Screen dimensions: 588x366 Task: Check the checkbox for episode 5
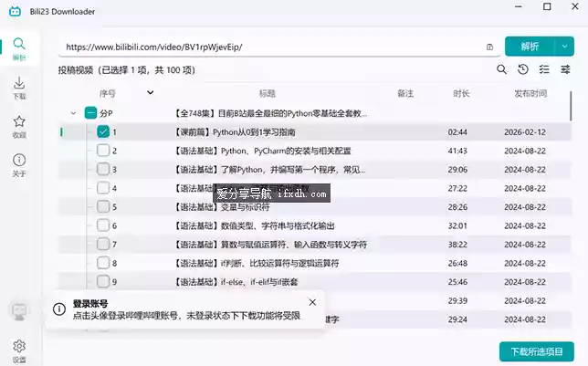103,206
